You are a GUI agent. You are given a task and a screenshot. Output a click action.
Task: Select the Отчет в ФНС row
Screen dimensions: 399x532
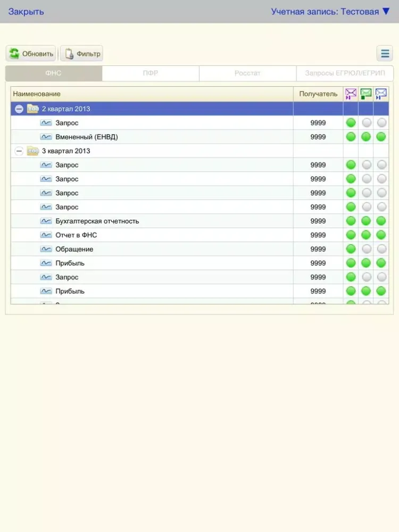pos(200,235)
